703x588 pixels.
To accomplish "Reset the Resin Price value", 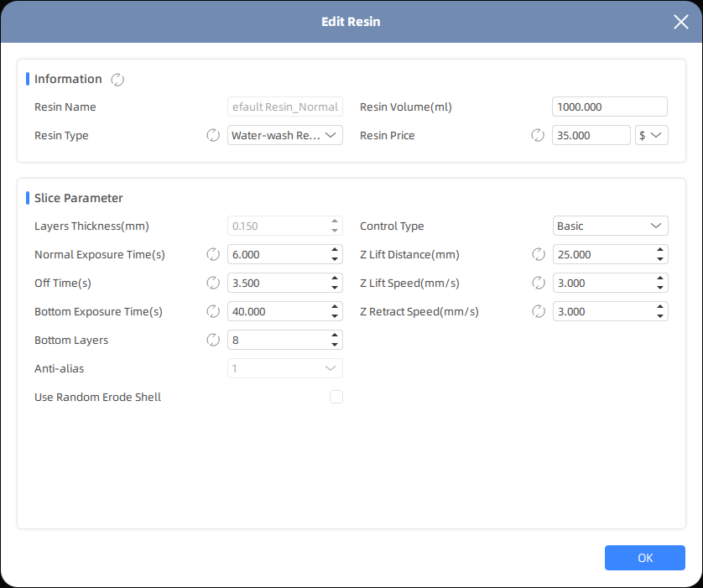I will coord(538,135).
